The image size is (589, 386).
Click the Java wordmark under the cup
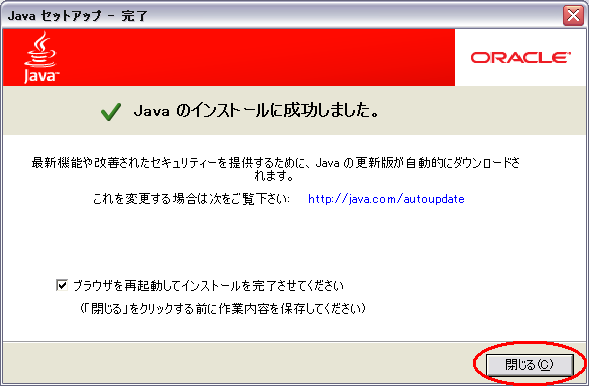(x=41, y=76)
